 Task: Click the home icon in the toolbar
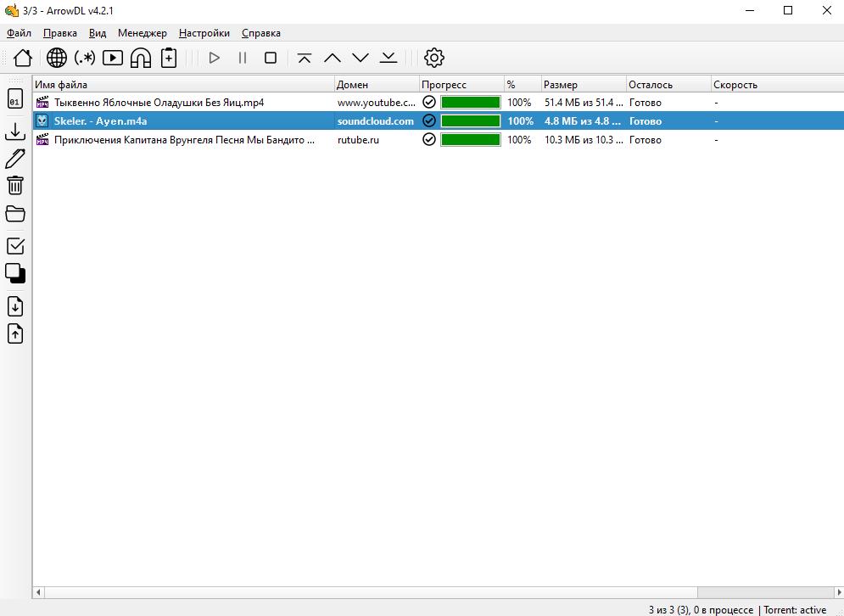(x=23, y=58)
